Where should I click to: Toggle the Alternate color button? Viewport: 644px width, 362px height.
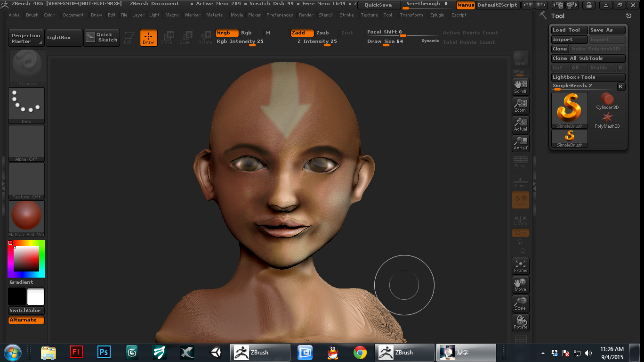click(26, 320)
